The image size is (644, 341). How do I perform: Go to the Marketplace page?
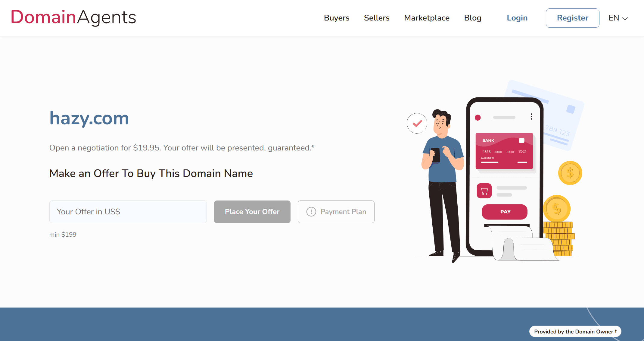click(x=427, y=18)
